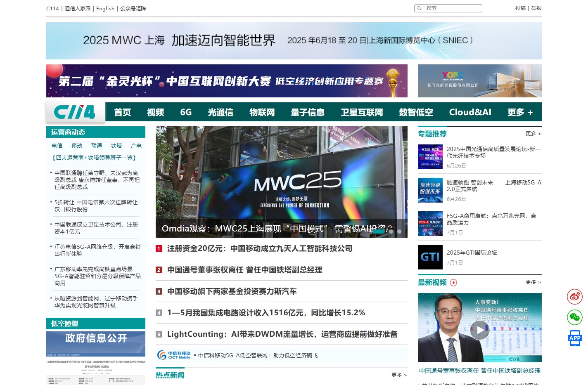Click into the 搜索 search field
Screen dimensions: 588x385
[453, 8]
